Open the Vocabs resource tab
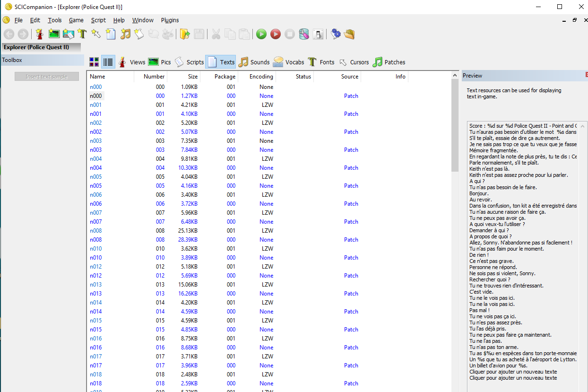 [x=289, y=62]
